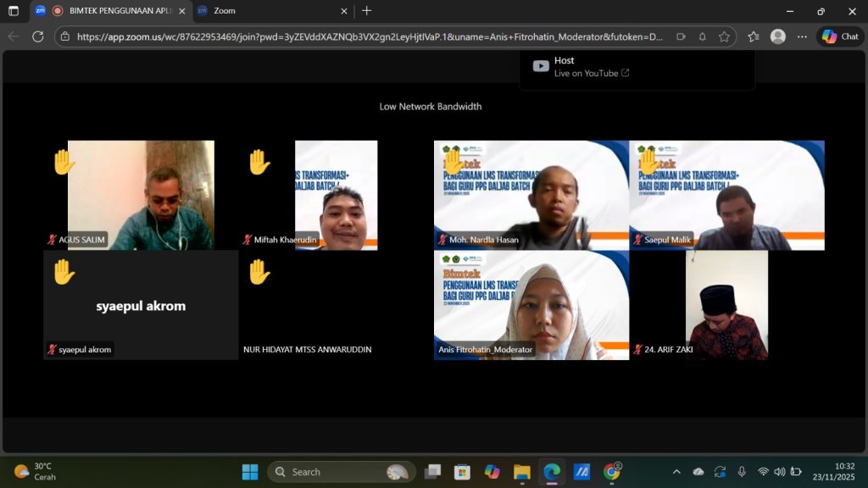Open the tab actions menu icon
Viewport: 868px width, 488px height.
pos(14,11)
